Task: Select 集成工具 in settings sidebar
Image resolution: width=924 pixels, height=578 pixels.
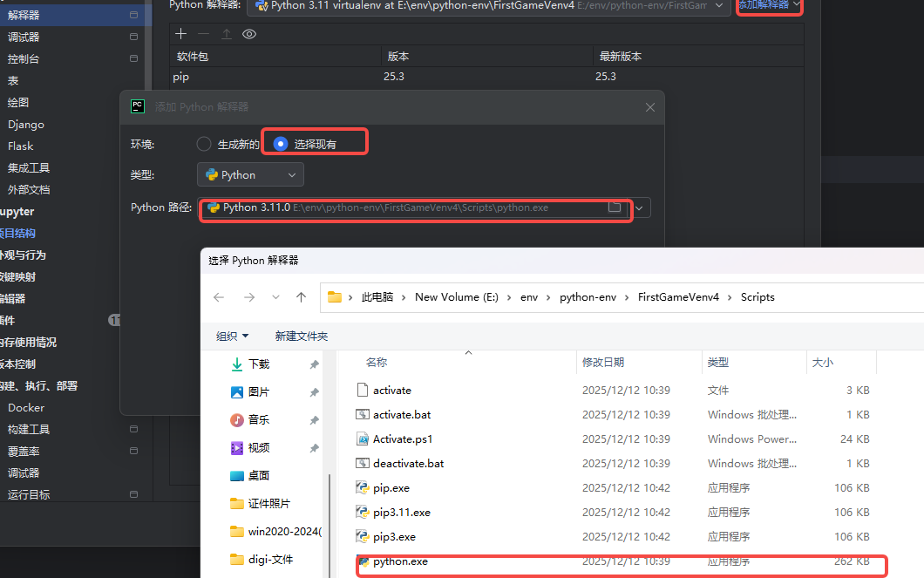Action: (28, 168)
